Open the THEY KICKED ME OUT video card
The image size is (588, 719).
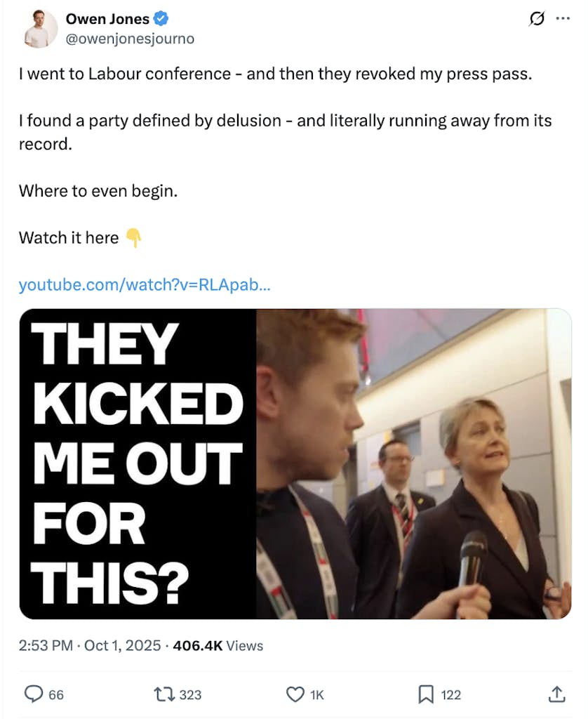pyautogui.click(x=295, y=463)
